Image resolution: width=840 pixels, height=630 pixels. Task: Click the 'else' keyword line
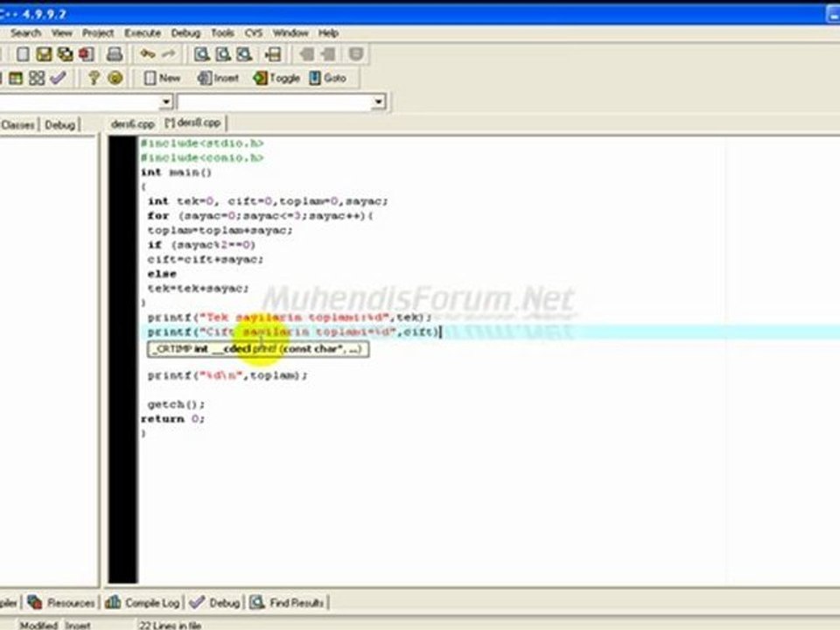pos(162,274)
